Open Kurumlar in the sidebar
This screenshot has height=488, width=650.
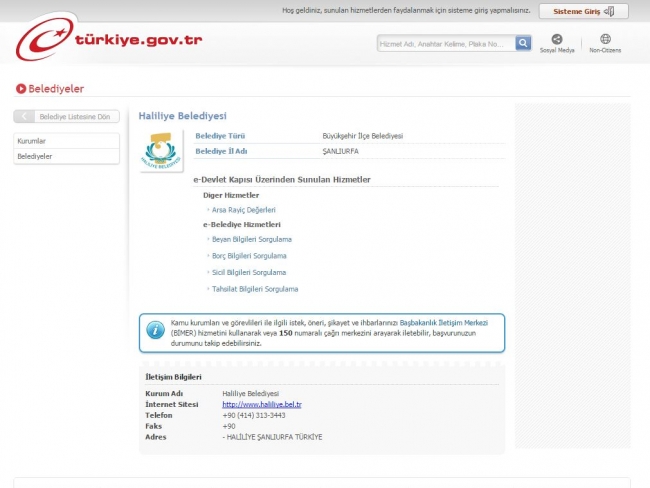coord(66,141)
